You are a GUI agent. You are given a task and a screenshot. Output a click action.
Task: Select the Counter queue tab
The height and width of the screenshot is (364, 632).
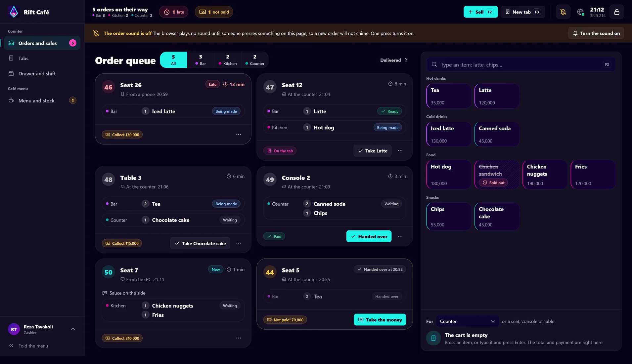coord(255,60)
